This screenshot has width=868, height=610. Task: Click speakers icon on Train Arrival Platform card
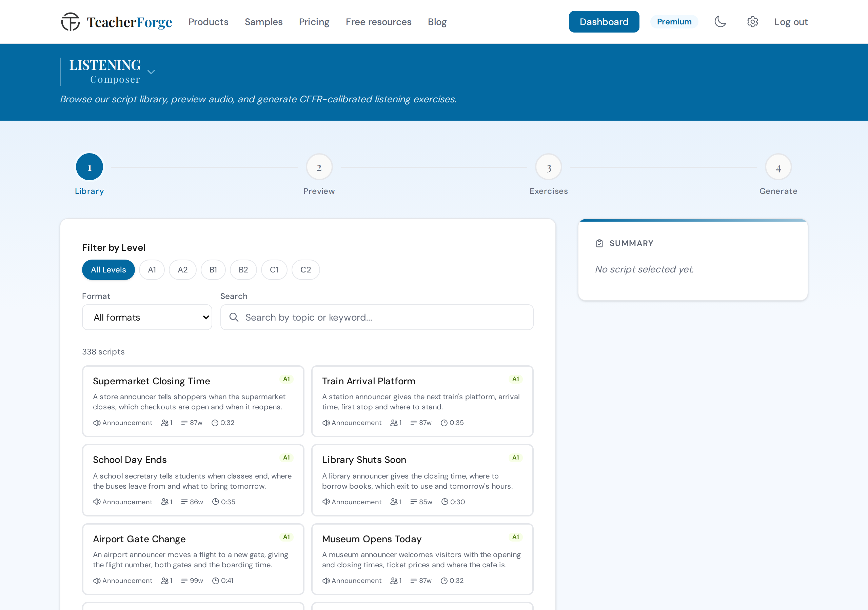[x=394, y=423]
